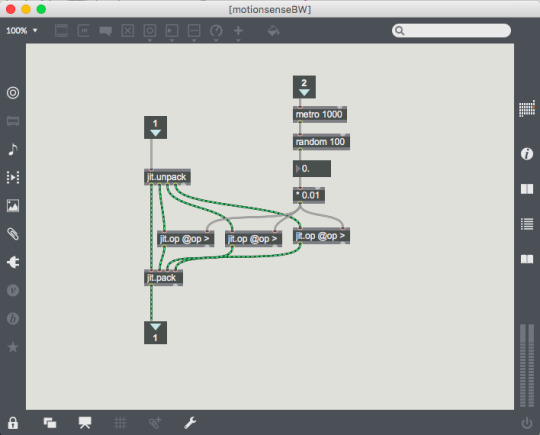This screenshot has width=540, height=435.
Task: Select the * 0.01 multiply object
Action: [309, 195]
